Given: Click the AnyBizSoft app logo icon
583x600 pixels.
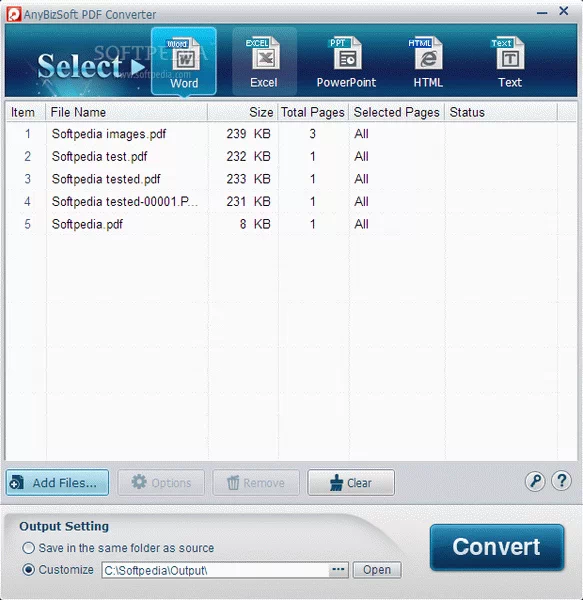Looking at the screenshot, I should [x=14, y=14].
